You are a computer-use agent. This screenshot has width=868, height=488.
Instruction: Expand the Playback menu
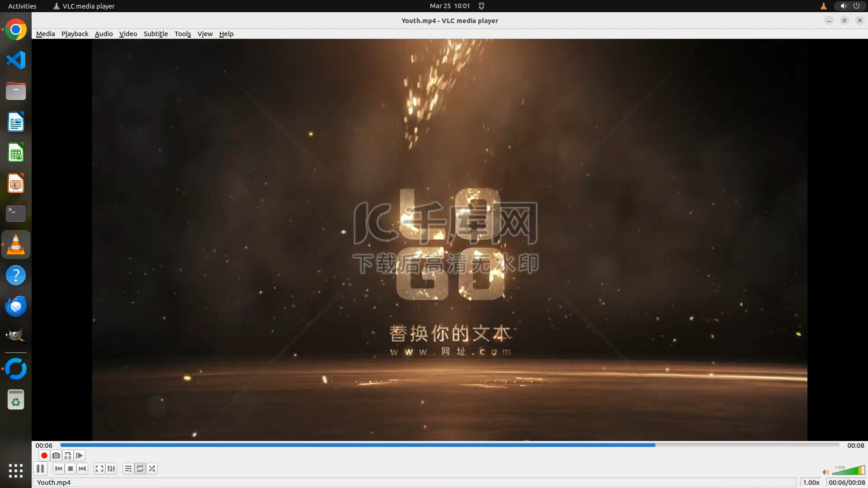[x=75, y=34]
